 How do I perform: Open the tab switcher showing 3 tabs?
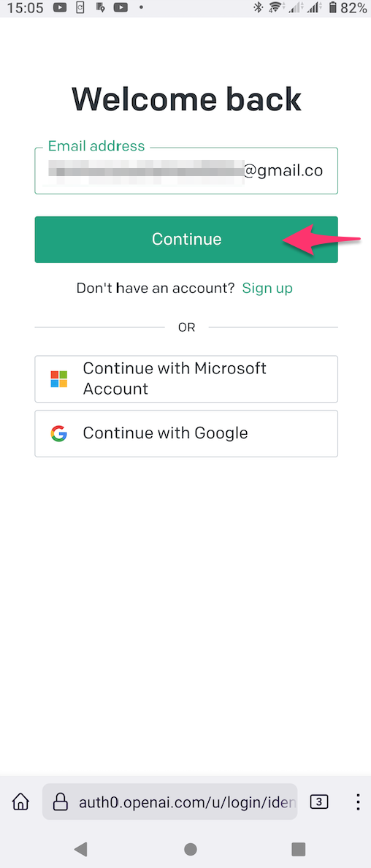click(x=319, y=802)
